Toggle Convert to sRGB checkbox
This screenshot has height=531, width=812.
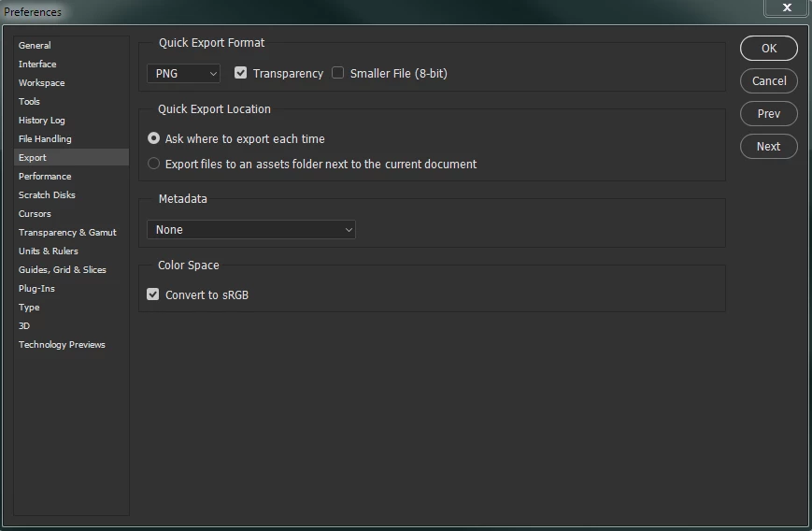tap(152, 294)
